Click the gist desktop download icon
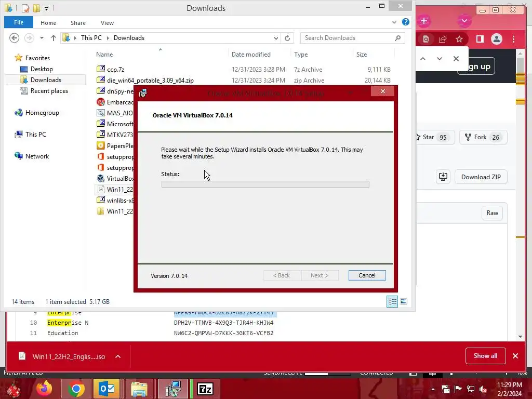This screenshot has width=532, height=399. [443, 177]
